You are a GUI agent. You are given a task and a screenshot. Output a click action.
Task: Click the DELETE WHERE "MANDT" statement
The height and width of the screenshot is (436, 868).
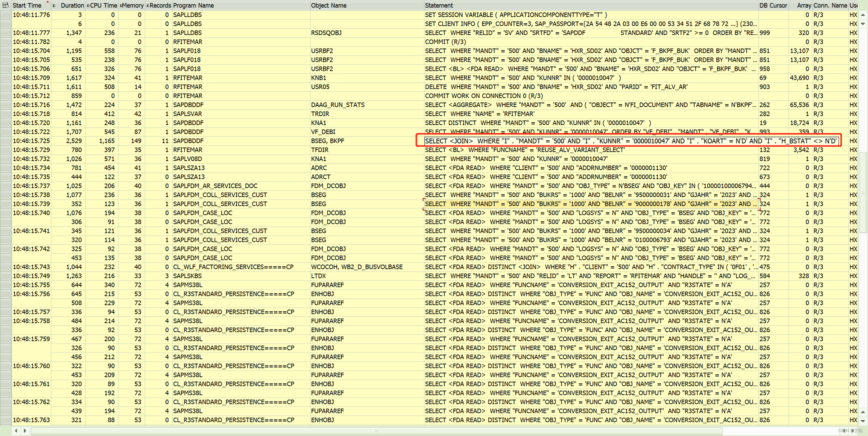(x=556, y=87)
